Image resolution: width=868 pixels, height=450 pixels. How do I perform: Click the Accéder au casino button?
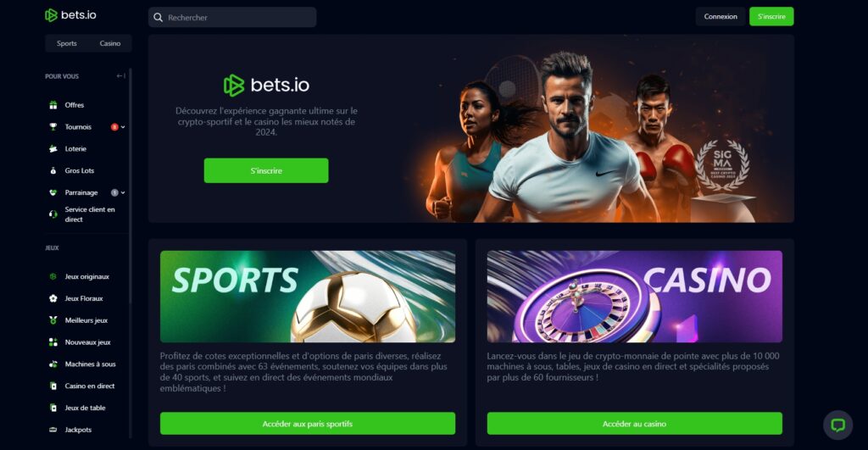pos(634,424)
